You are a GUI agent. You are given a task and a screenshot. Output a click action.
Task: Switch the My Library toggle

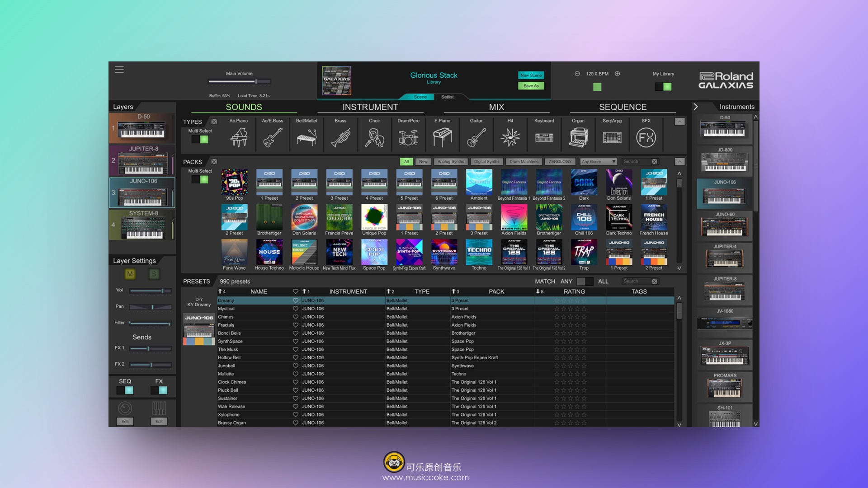(x=663, y=86)
